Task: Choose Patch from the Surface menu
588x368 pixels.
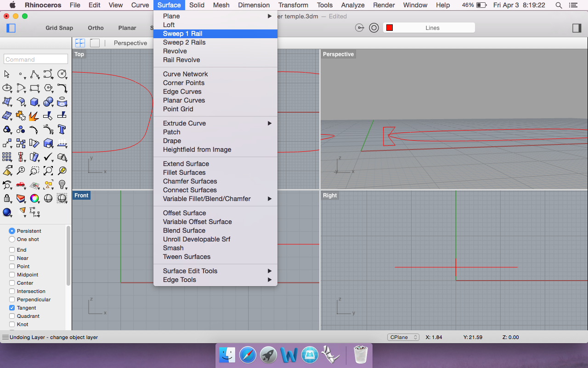Action: 215,132
